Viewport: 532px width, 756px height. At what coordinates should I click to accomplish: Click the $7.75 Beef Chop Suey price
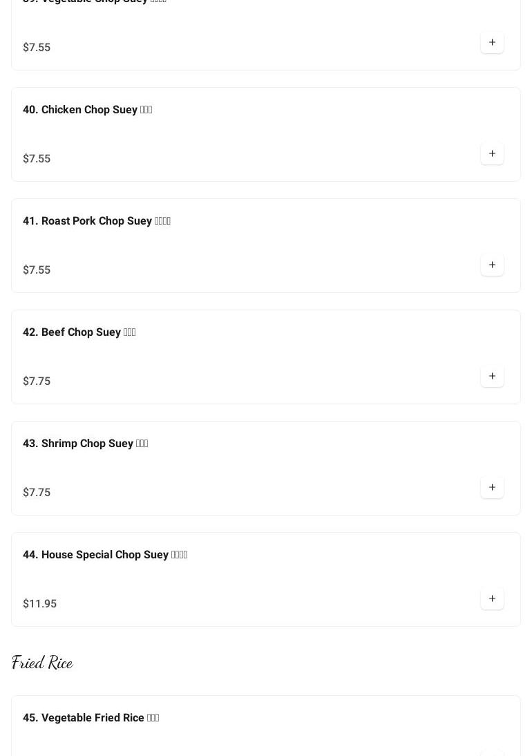[37, 381]
